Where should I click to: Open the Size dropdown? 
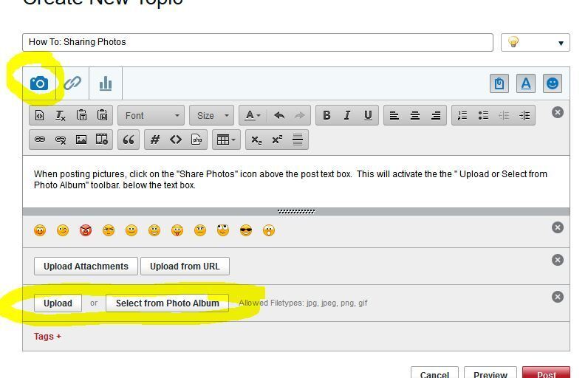pyautogui.click(x=211, y=115)
